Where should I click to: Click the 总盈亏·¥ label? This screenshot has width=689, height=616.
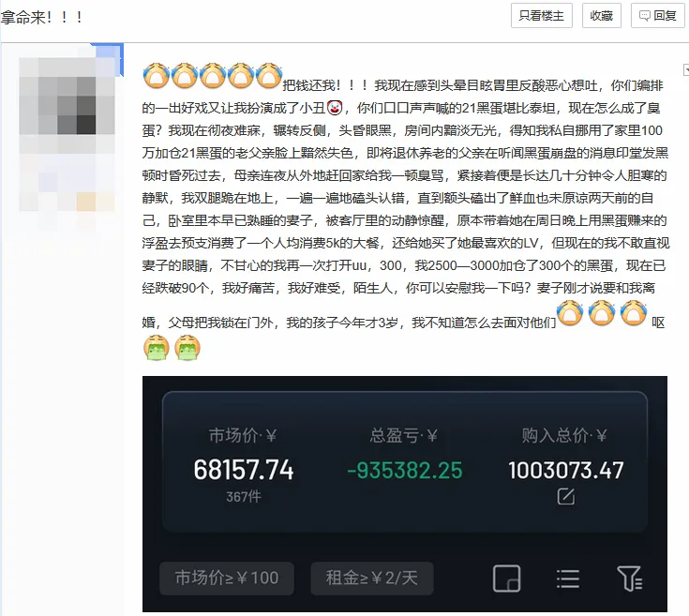tap(403, 435)
